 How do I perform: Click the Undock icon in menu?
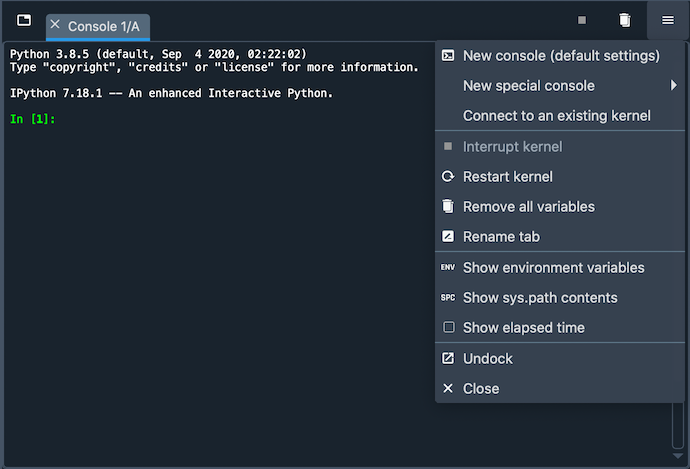click(x=448, y=359)
